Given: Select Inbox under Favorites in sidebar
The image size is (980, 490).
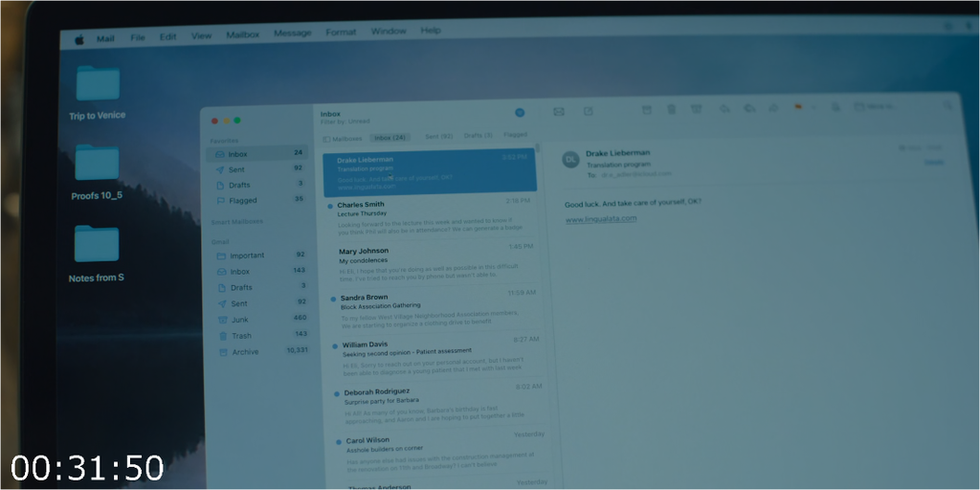Looking at the screenshot, I should click(256, 154).
